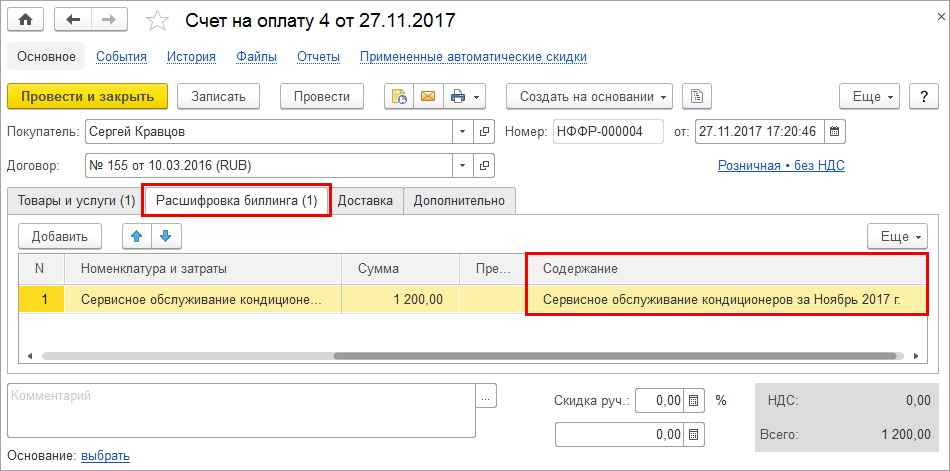Click the Покупатель input field
This screenshot has width=950, height=471.
click(x=269, y=131)
